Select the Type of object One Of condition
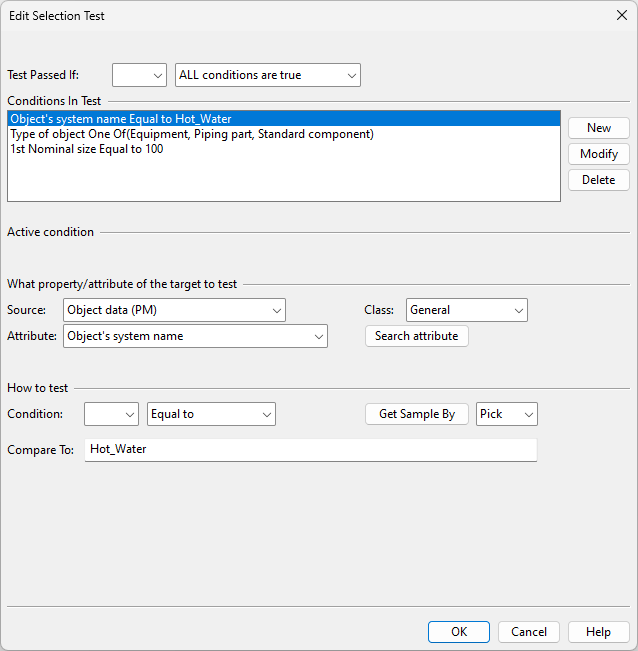 click(192, 134)
